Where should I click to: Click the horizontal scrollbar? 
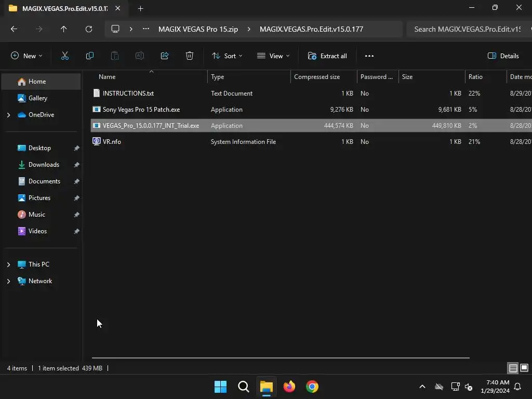281,357
